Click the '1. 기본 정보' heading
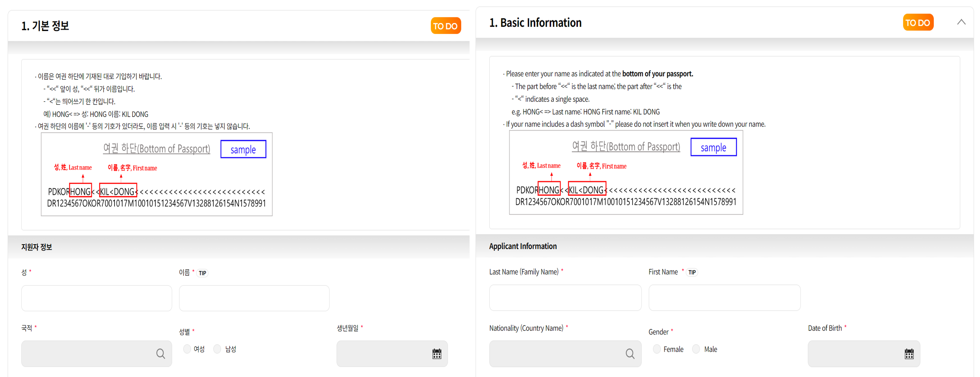 [45, 26]
